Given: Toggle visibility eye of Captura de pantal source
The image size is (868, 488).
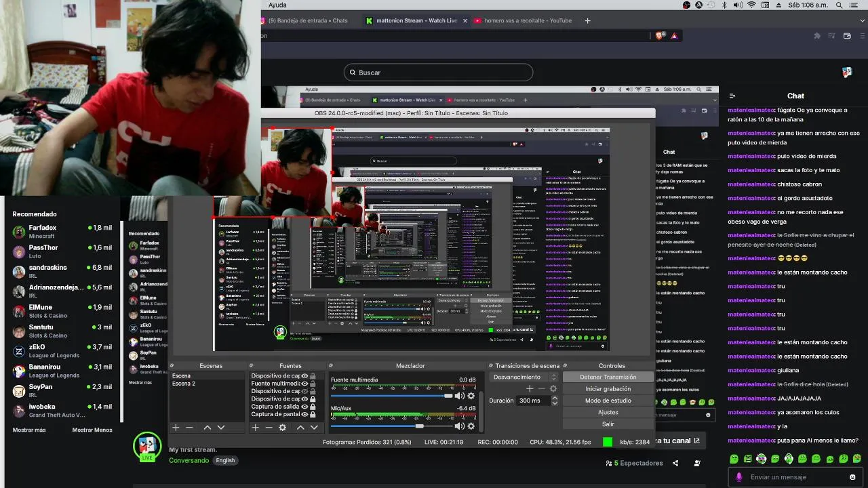Looking at the screenshot, I should 304,414.
